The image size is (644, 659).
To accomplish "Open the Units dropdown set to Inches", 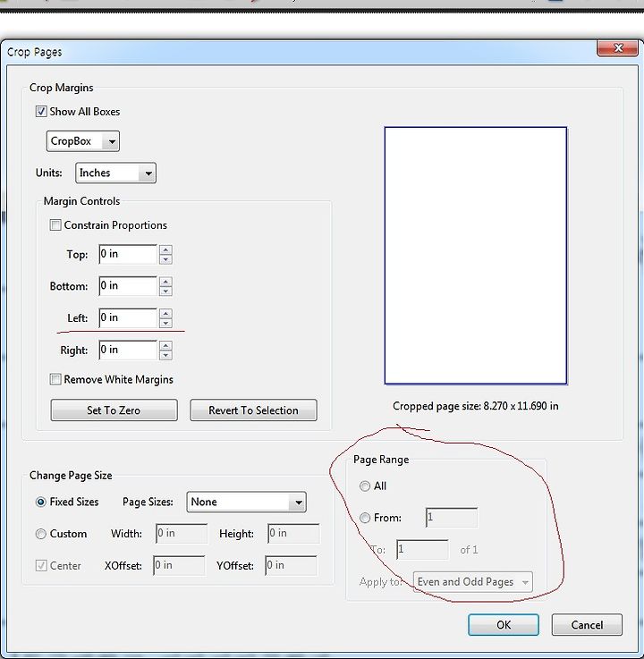I will tap(115, 173).
